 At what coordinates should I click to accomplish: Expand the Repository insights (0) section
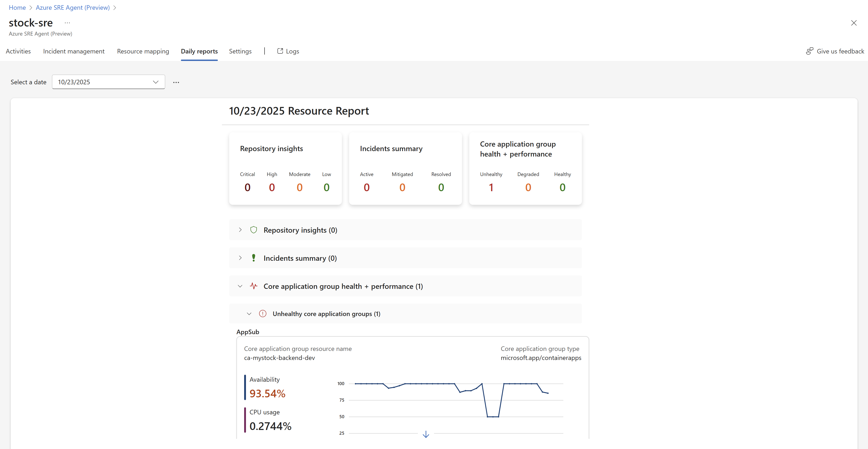click(x=240, y=230)
